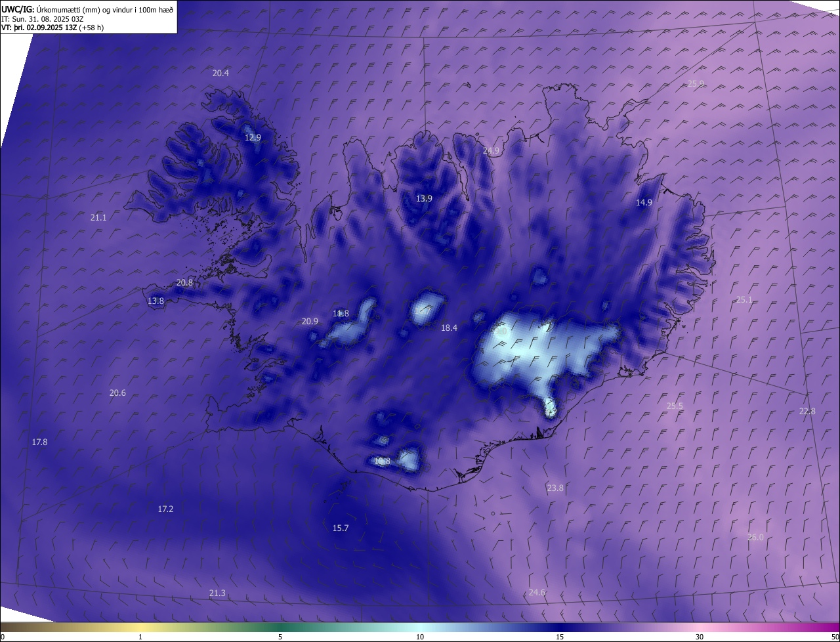Click the 15.7 value label

click(x=341, y=528)
